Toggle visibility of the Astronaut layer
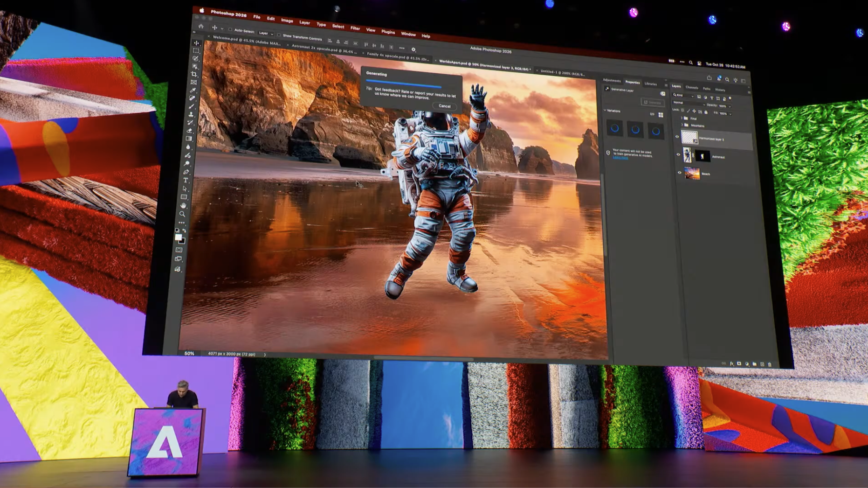The height and width of the screenshot is (488, 868). tap(678, 154)
